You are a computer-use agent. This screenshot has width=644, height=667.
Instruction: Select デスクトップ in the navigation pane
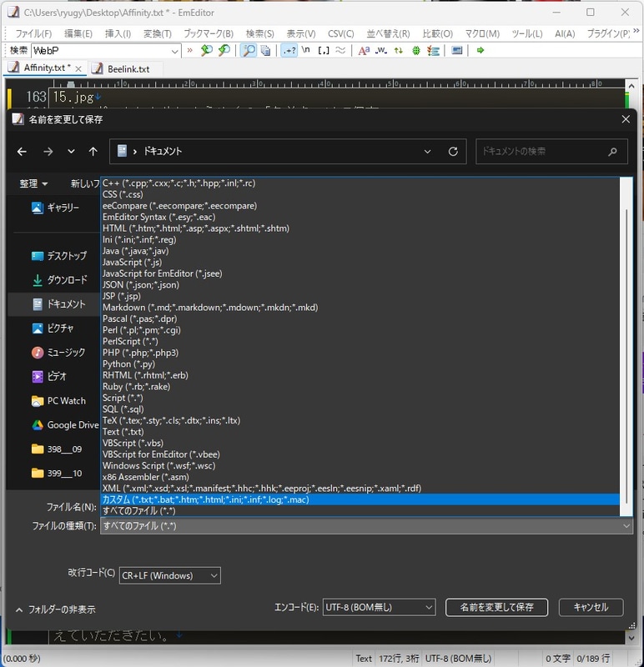click(x=58, y=256)
